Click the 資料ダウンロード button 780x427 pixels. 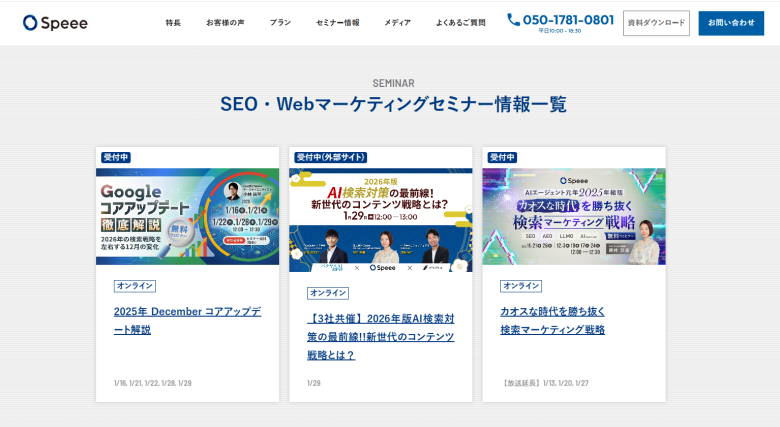point(656,23)
